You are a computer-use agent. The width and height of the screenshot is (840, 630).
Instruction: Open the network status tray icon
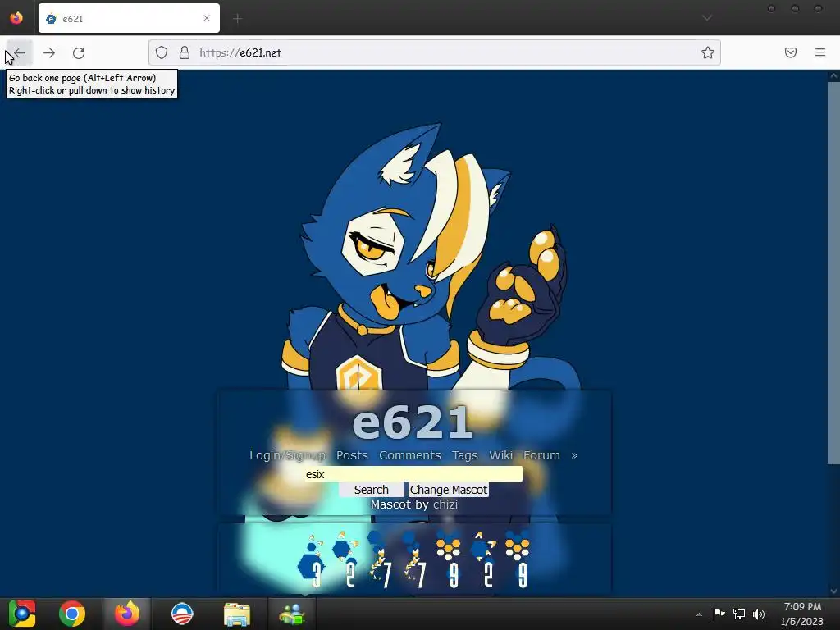[x=739, y=614]
